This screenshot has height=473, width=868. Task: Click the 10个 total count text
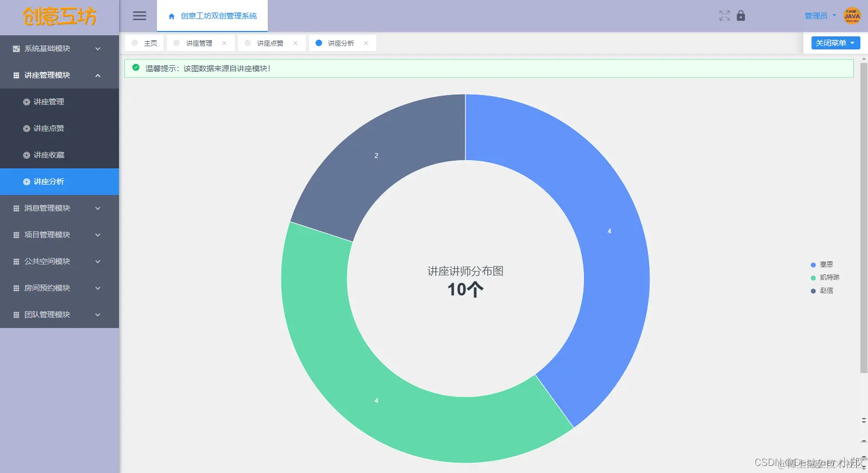(466, 289)
